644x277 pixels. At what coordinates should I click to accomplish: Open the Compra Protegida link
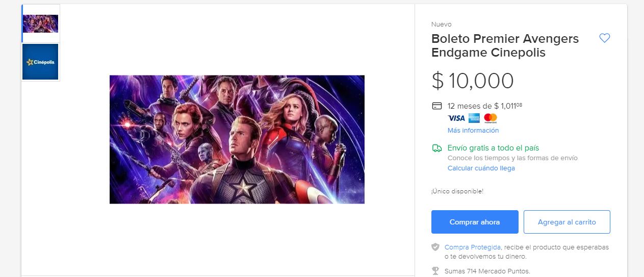pyautogui.click(x=473, y=247)
